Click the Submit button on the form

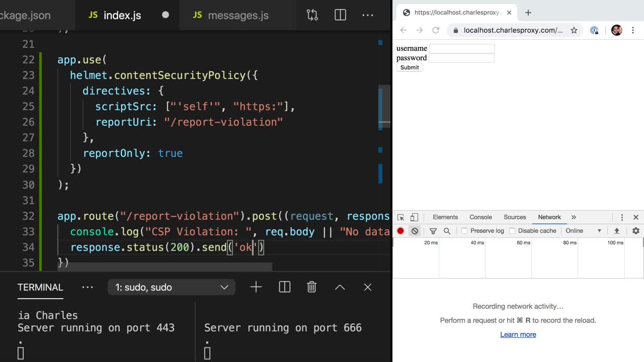click(x=410, y=67)
